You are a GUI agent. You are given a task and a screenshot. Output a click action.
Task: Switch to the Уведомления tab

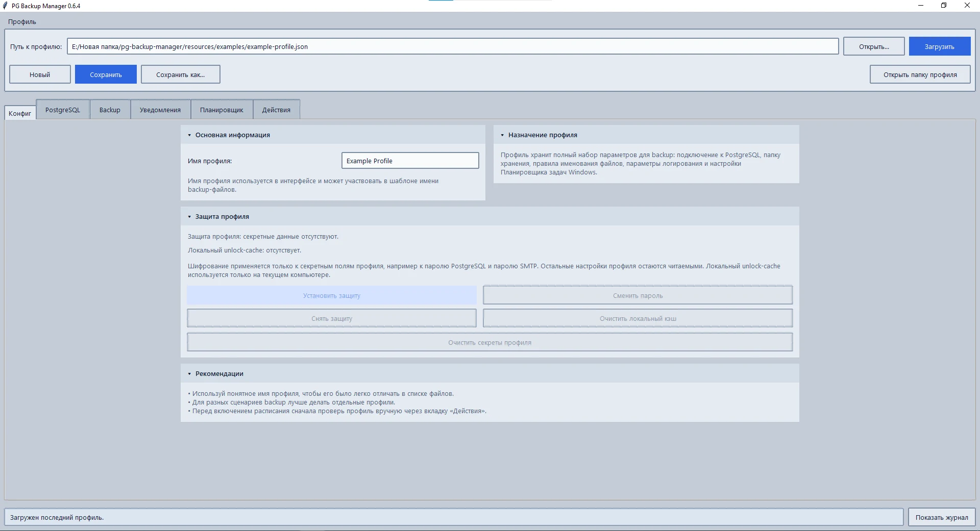160,110
